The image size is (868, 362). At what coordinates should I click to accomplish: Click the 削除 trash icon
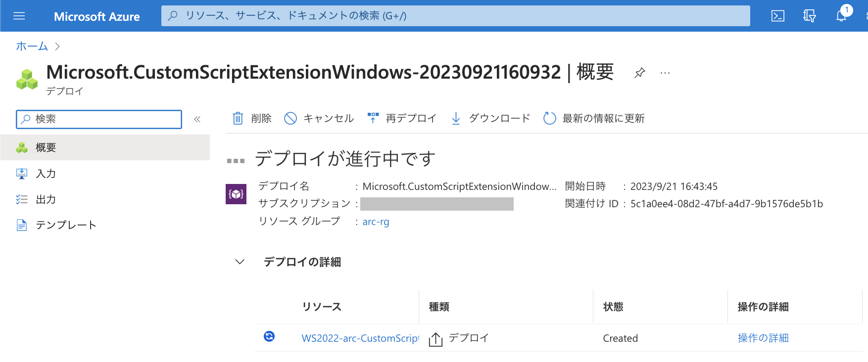click(238, 118)
